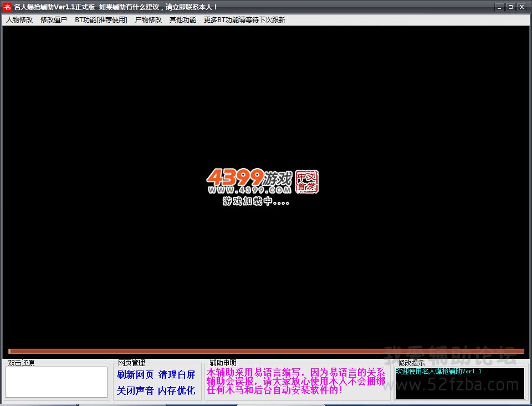Click the 网页管理 group label
Viewport: 532px width, 406px height.
pyautogui.click(x=131, y=363)
